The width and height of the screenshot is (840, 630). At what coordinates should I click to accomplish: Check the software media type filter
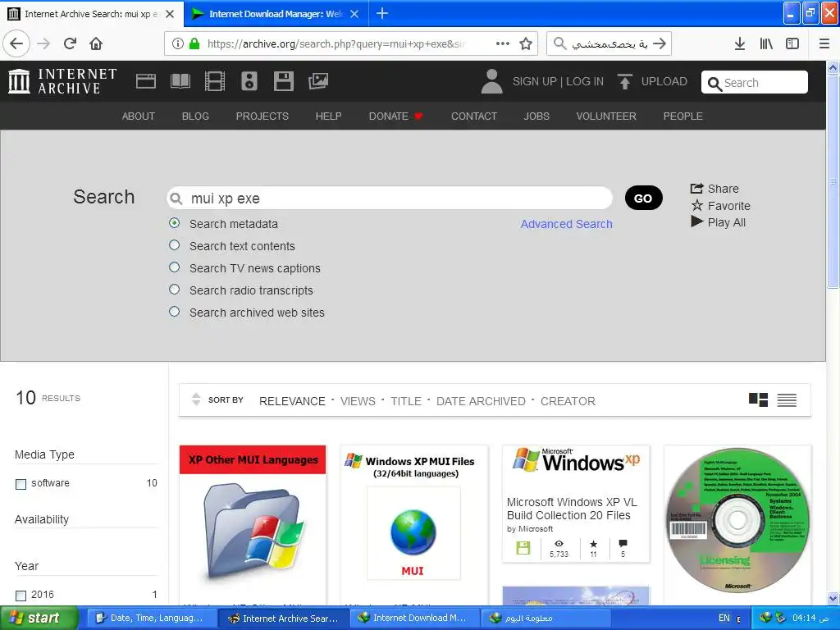pyautogui.click(x=21, y=484)
